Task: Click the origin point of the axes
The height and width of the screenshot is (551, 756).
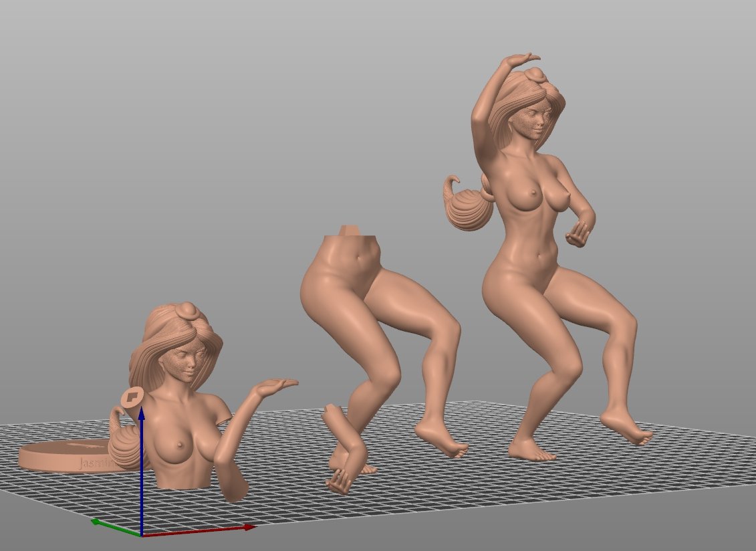Action: [142, 536]
